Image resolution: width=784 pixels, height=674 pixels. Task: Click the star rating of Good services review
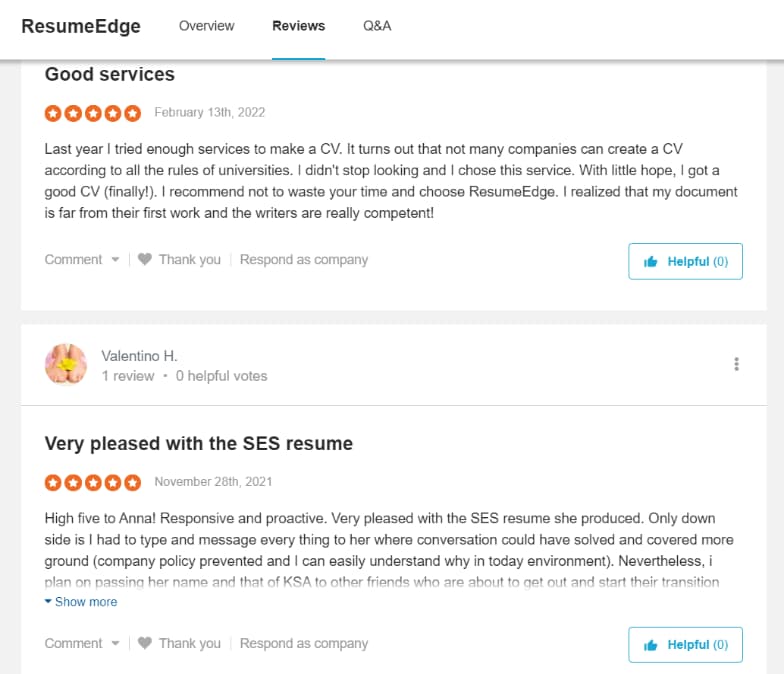(92, 114)
